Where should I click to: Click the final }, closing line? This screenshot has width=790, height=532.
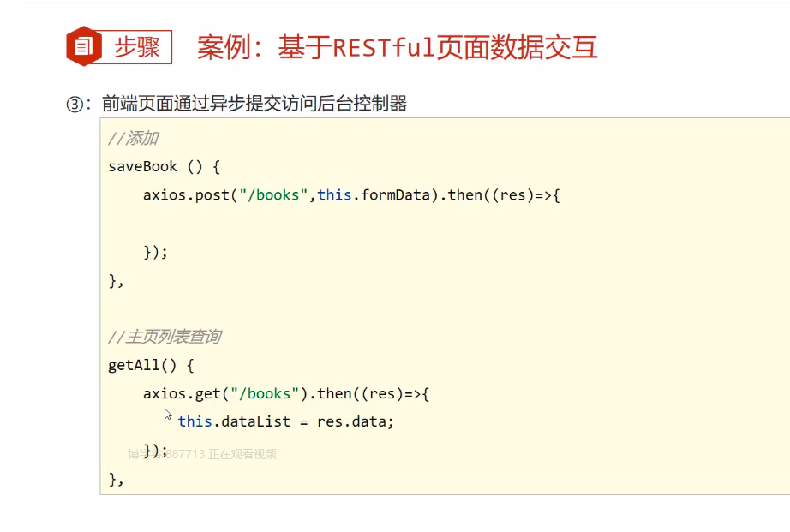pos(116,478)
